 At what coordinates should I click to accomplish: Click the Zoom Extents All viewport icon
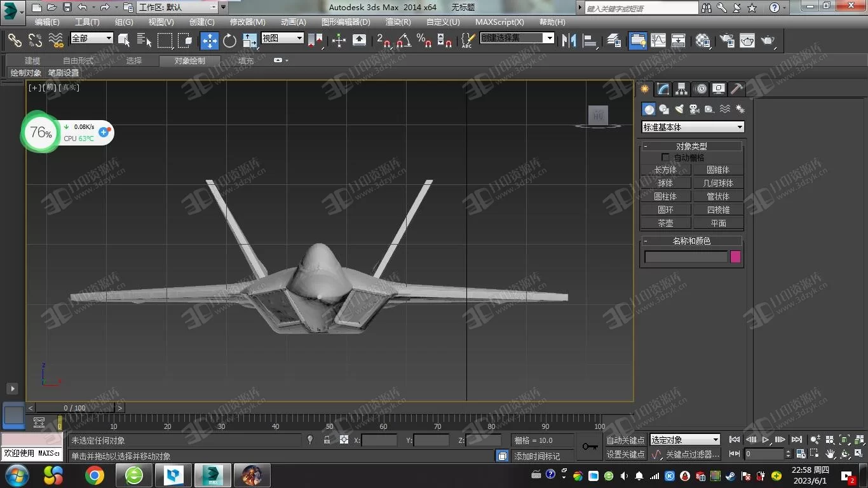pyautogui.click(x=858, y=440)
